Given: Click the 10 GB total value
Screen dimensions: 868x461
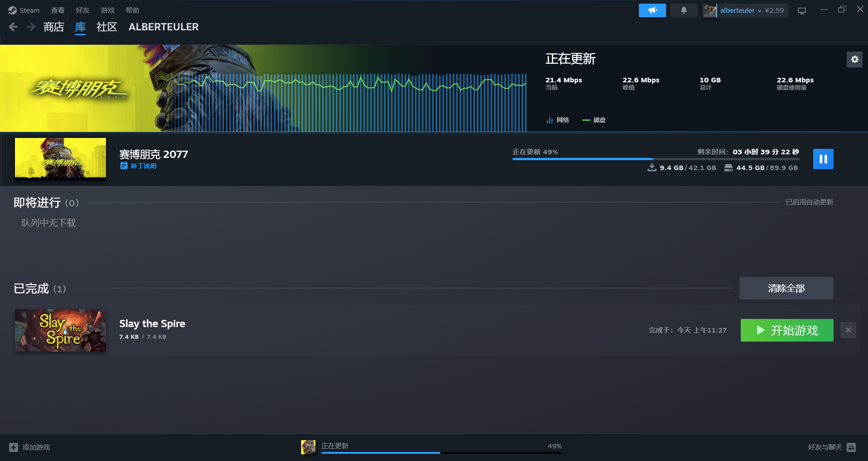Looking at the screenshot, I should [x=710, y=80].
